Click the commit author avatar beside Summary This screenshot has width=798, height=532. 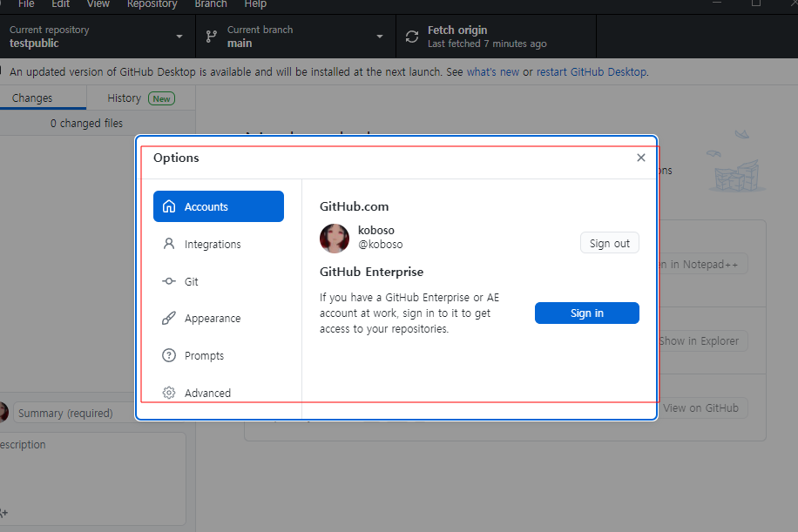[x=3, y=412]
